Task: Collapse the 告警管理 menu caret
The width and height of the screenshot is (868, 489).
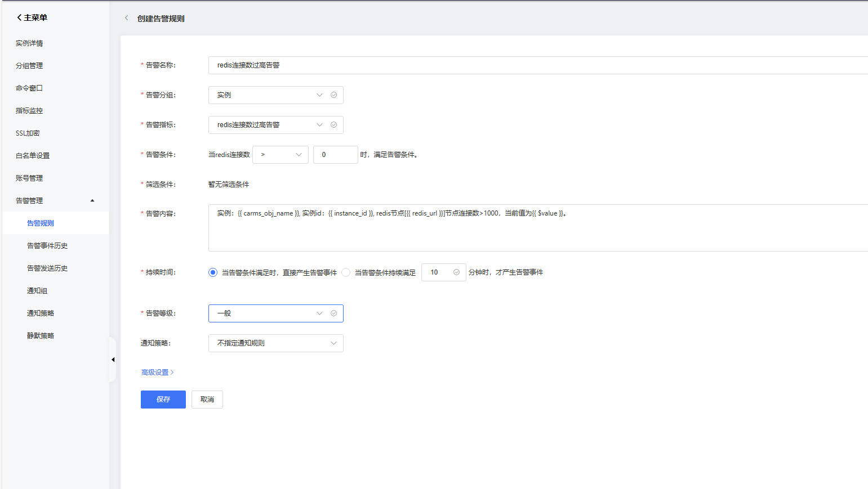Action: 92,201
